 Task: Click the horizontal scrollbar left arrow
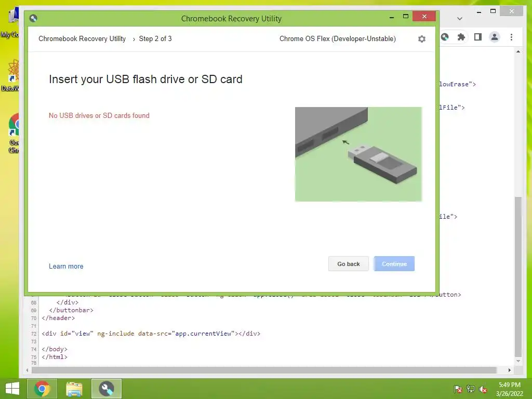click(x=27, y=370)
